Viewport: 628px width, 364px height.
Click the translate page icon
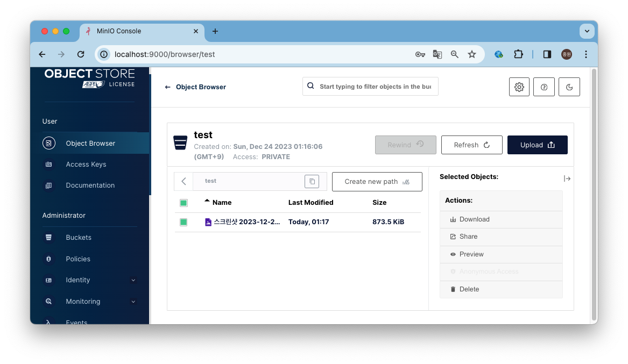tap(438, 54)
